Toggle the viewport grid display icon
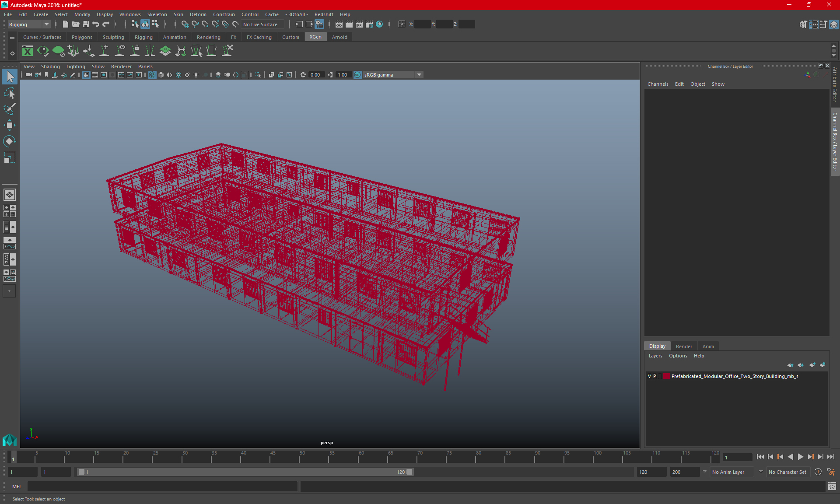 point(86,75)
